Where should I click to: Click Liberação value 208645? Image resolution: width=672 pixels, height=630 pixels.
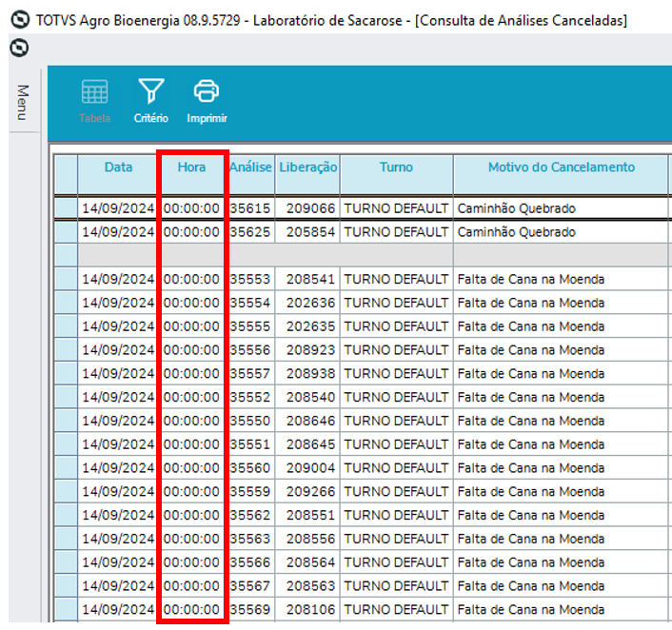pyautogui.click(x=310, y=444)
